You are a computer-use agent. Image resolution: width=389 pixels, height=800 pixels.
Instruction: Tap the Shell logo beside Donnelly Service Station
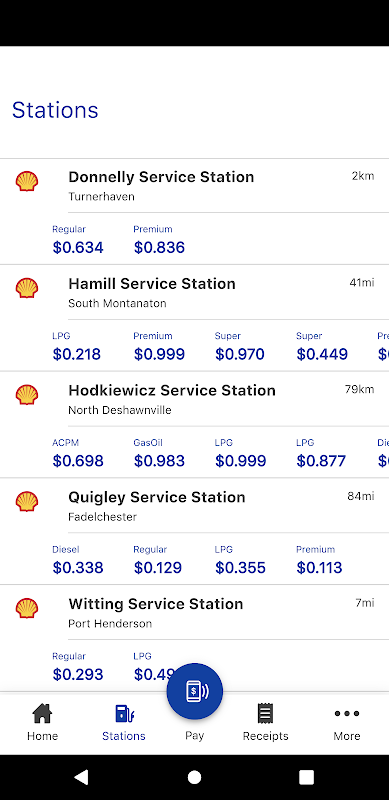[x=27, y=181]
